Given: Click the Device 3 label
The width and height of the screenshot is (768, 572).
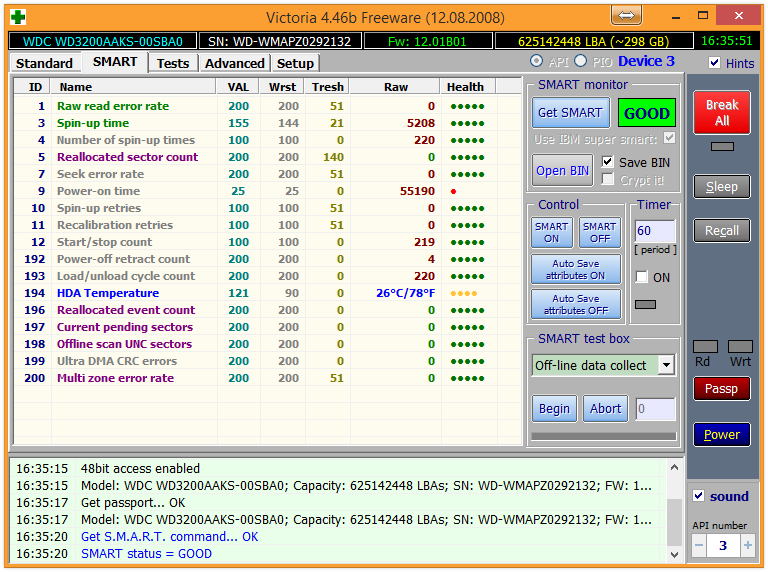Looking at the screenshot, I should 646,61.
